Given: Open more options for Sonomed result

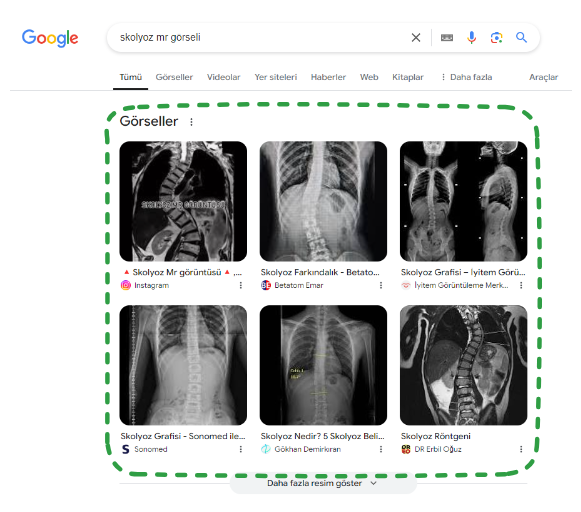Looking at the screenshot, I should [241, 449].
